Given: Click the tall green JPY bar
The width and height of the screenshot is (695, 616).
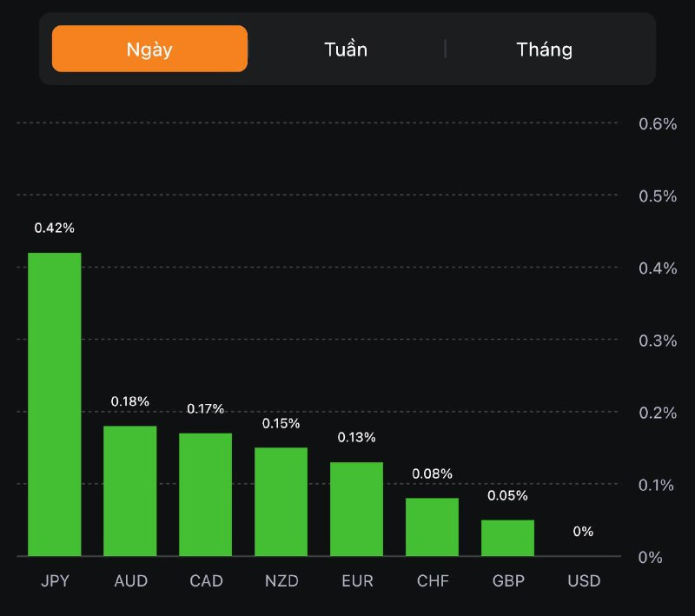Looking at the screenshot, I should (x=55, y=404).
